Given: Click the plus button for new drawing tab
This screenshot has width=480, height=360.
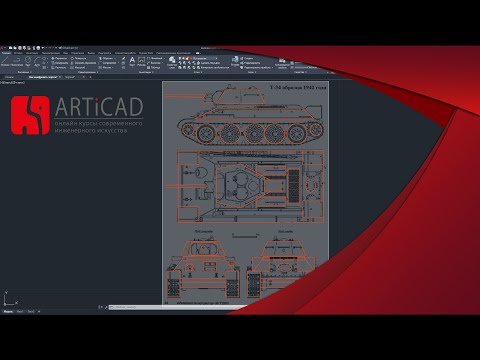Looking at the screenshot, I should (90, 77).
